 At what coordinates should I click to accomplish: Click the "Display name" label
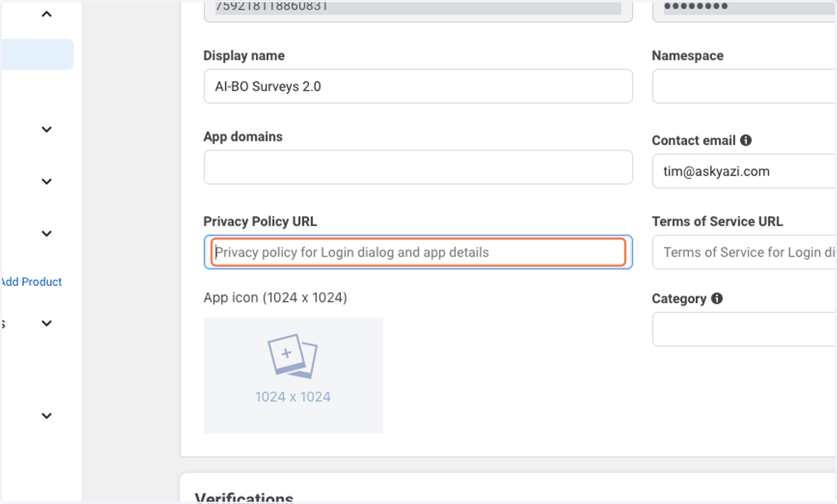click(x=244, y=56)
